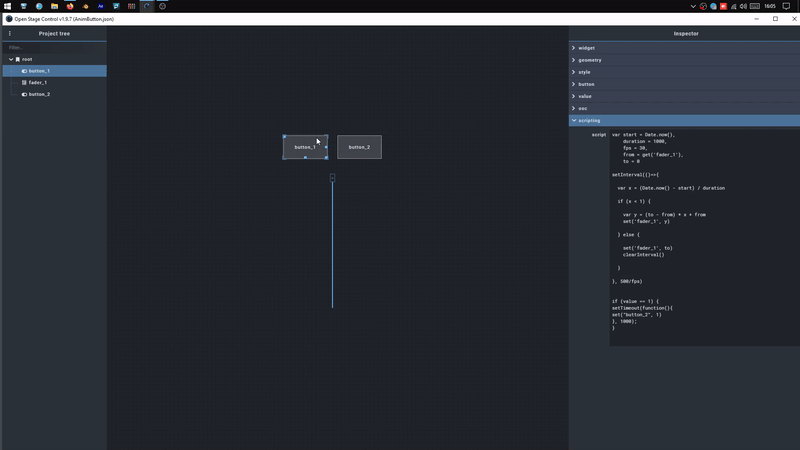Click the volume speaker tray icon
The width and height of the screenshot is (800, 450).
(743, 6)
